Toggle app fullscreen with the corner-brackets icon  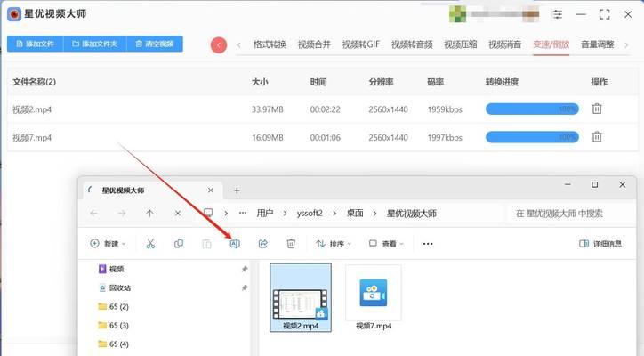(x=604, y=14)
